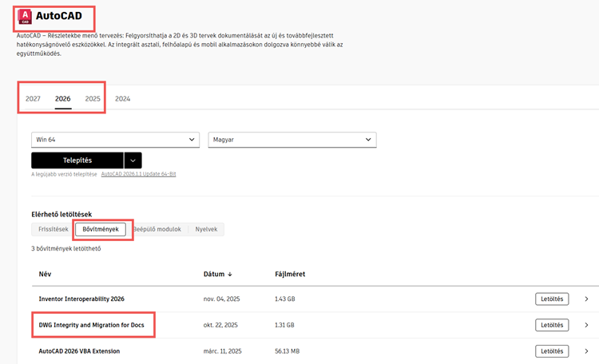This screenshot has width=599, height=364.
Task: Switch to the 2027 version tab
Action: [33, 98]
